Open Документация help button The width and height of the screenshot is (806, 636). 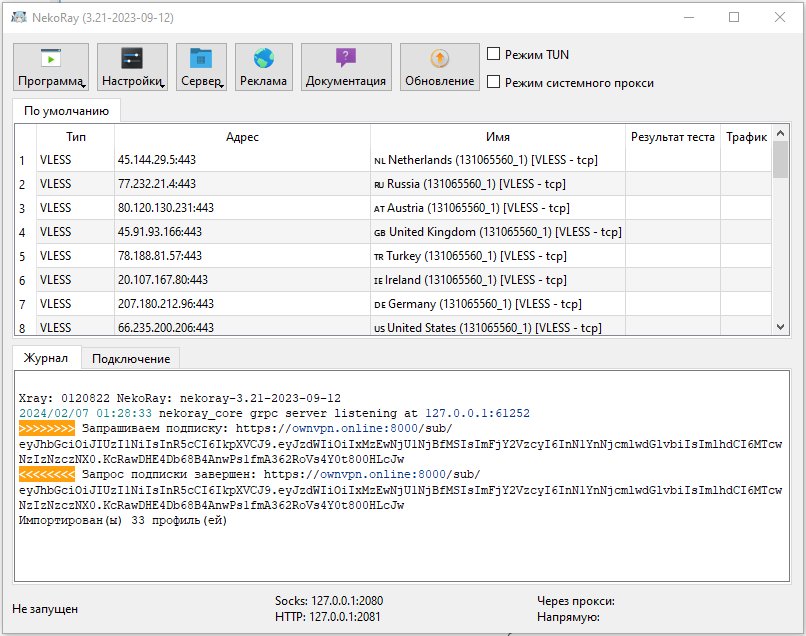(346, 67)
